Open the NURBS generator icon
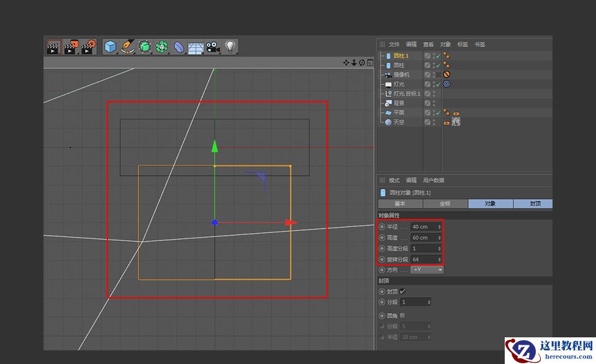Screen dimensions: 596x364 click(x=144, y=47)
